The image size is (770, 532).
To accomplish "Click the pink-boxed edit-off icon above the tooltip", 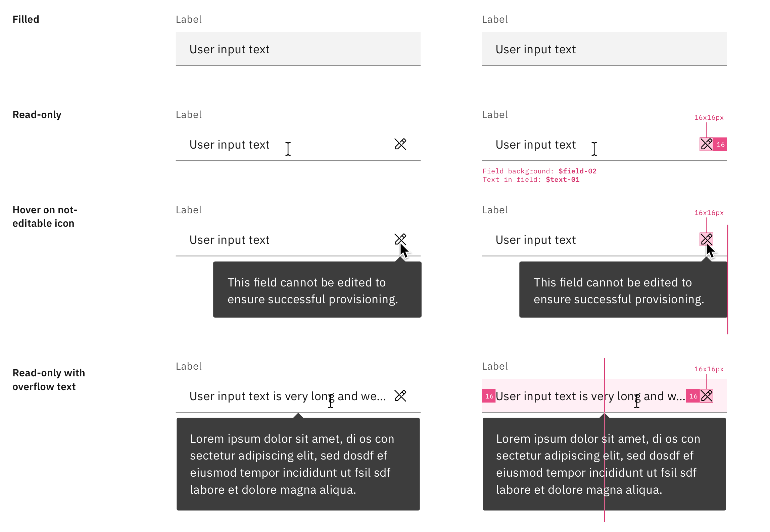I will [706, 240].
